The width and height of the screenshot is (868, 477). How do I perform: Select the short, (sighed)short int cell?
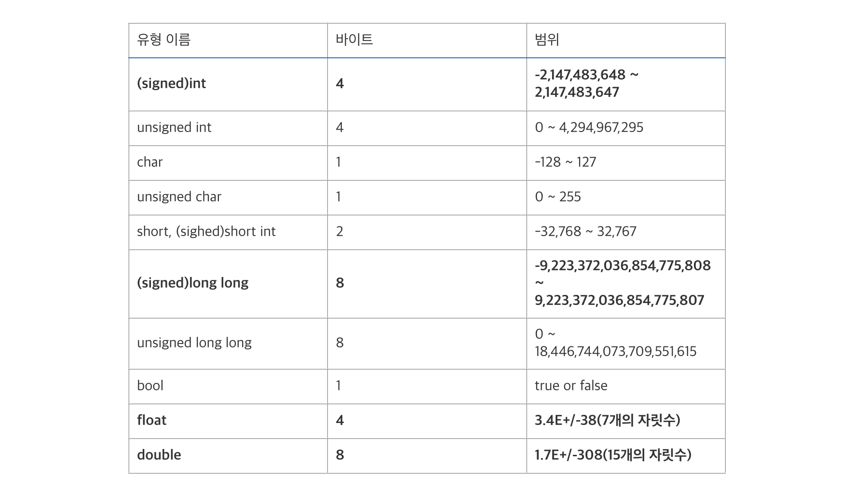[x=228, y=232]
